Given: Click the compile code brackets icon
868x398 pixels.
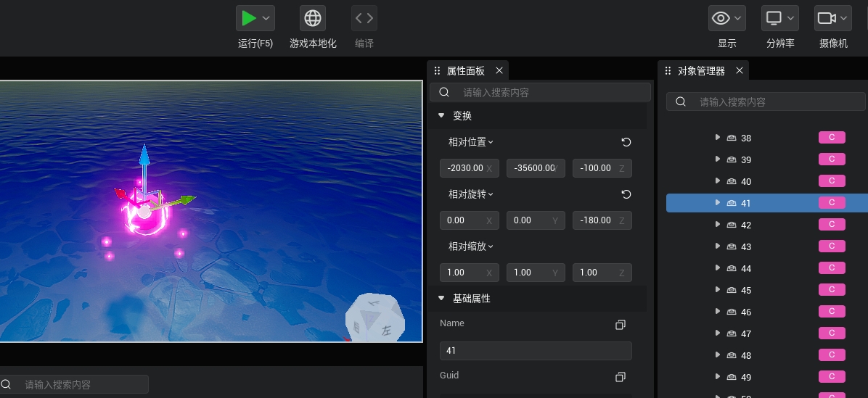Looking at the screenshot, I should (x=364, y=18).
